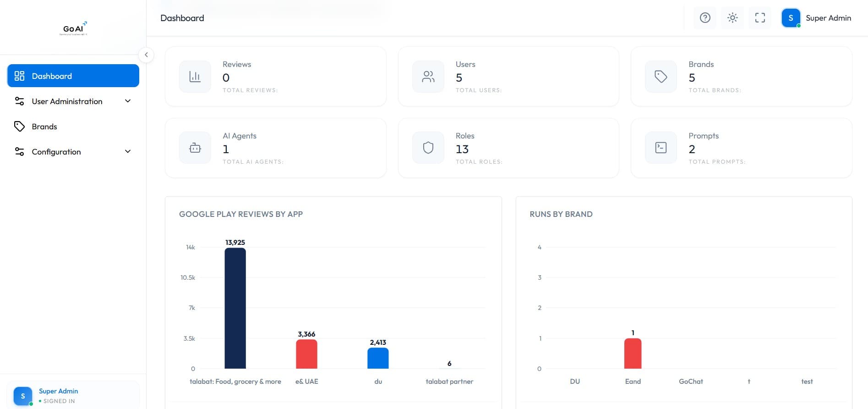Expand the User Administration menu chevron
Screen dimensions: 868x409
click(x=128, y=101)
